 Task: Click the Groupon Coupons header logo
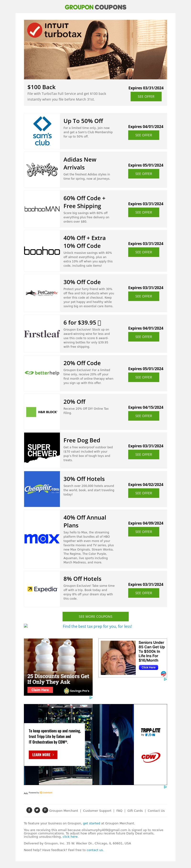click(x=95, y=7)
